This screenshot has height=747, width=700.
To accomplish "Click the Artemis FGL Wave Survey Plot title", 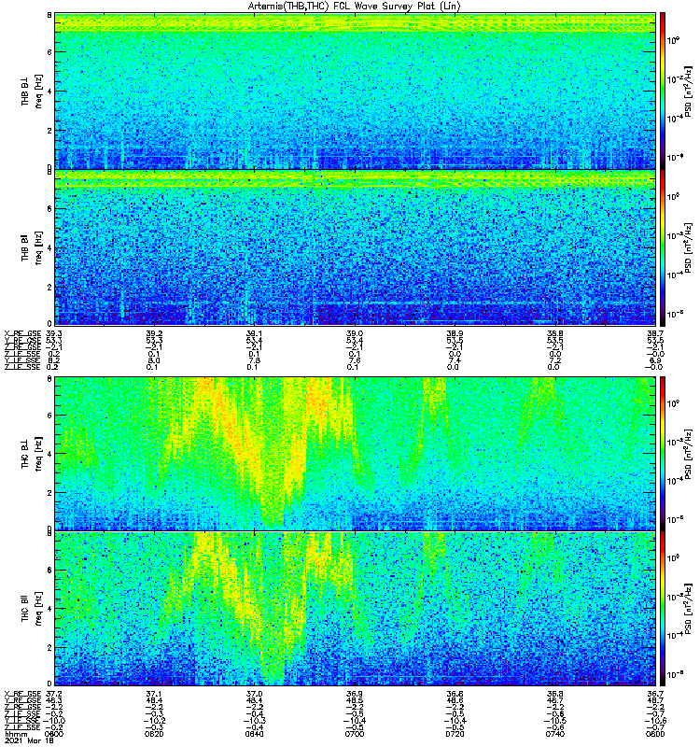I will click(354, 7).
